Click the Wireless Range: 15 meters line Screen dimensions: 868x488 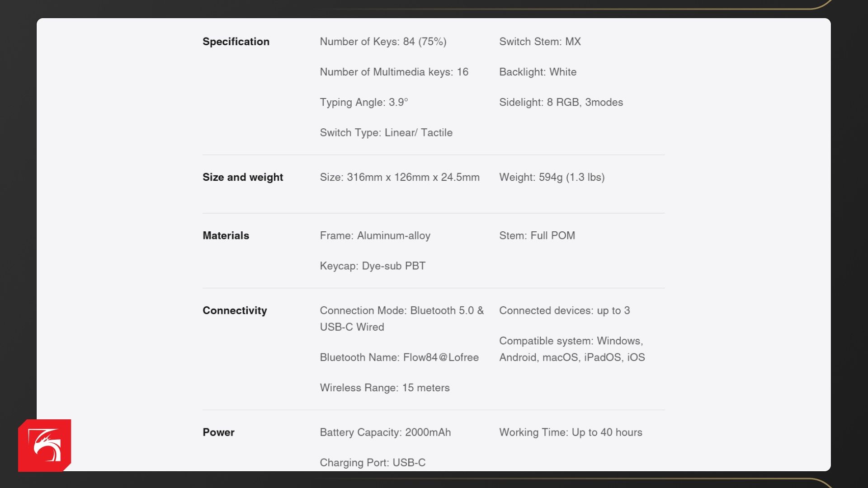pos(385,388)
